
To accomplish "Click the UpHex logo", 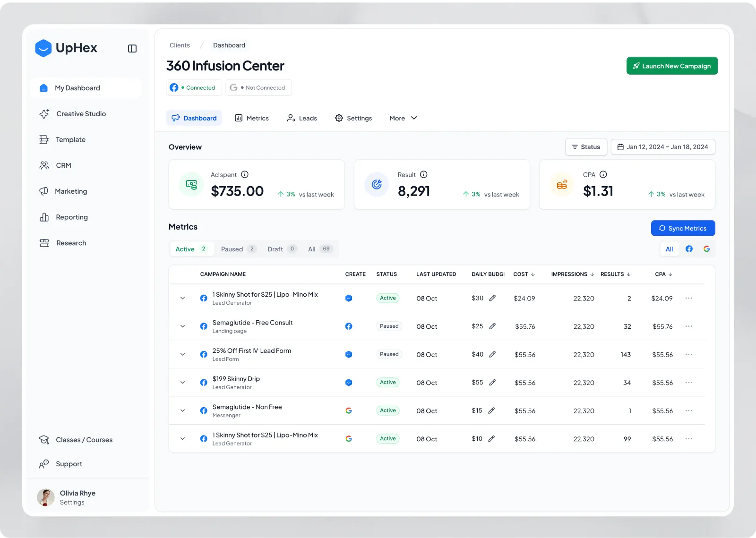I will click(66, 48).
